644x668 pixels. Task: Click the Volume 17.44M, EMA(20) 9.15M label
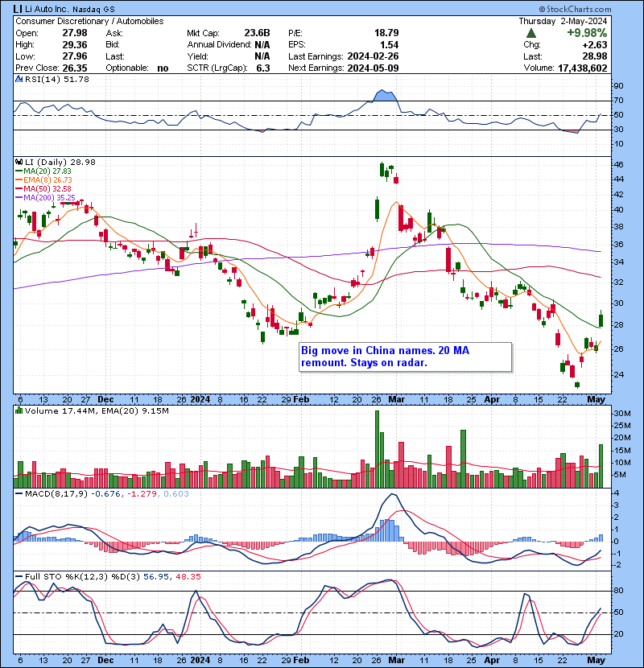[x=97, y=410]
